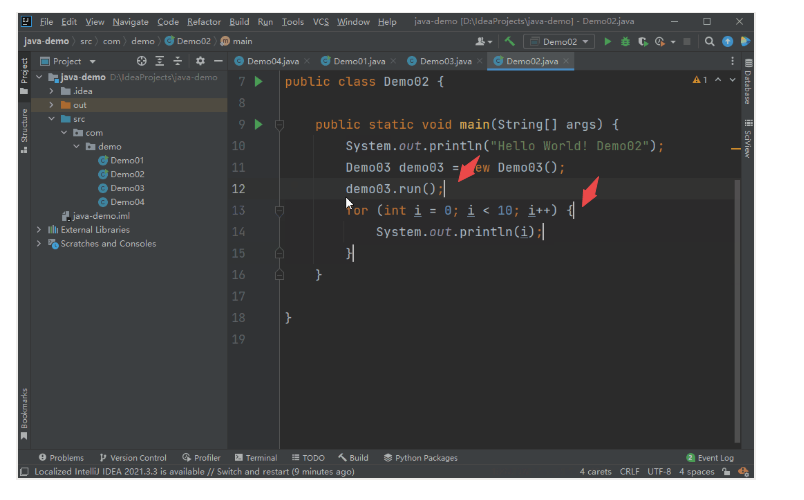The width and height of the screenshot is (804, 500).
Task: Switch to the Demo04.java tab
Action: click(x=272, y=61)
